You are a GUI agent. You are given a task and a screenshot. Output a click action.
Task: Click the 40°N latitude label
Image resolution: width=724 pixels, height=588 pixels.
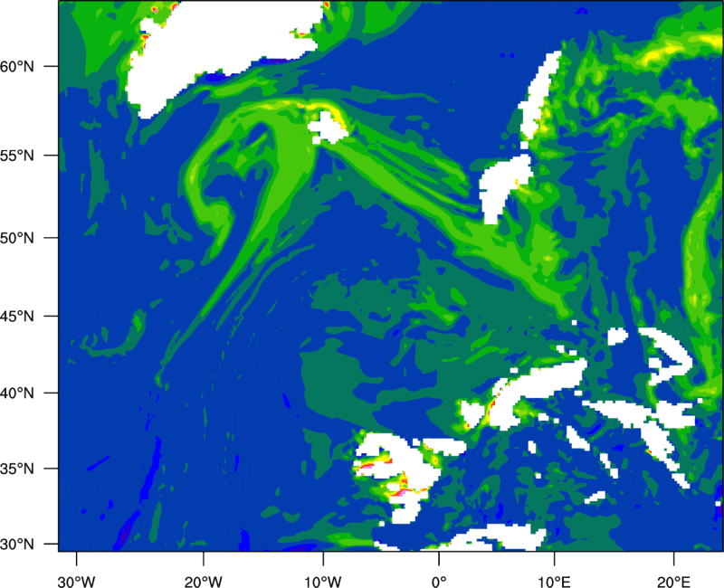pos(17,394)
